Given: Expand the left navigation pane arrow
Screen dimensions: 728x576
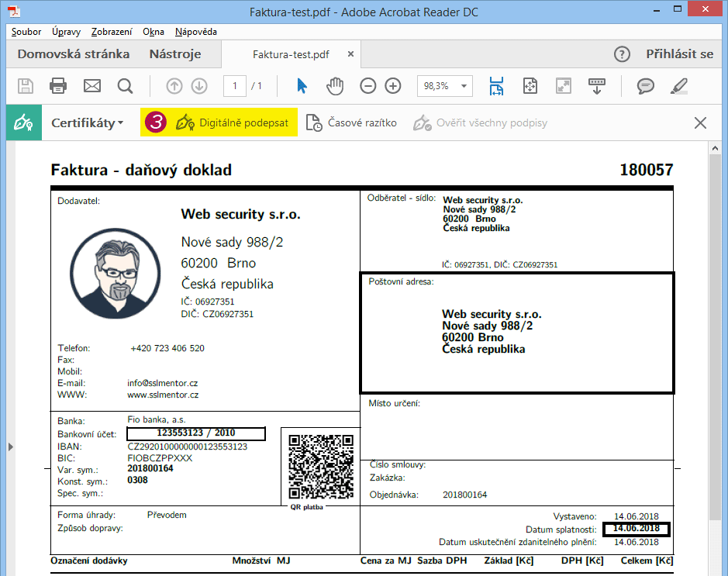Looking at the screenshot, I should (11, 447).
